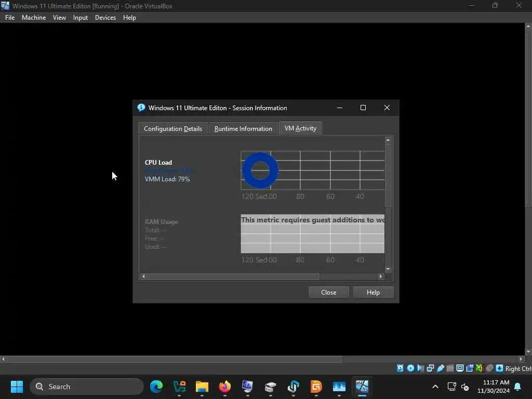Click the "VMM Load: 79%" text
This screenshot has width=532, height=399.
click(x=167, y=179)
